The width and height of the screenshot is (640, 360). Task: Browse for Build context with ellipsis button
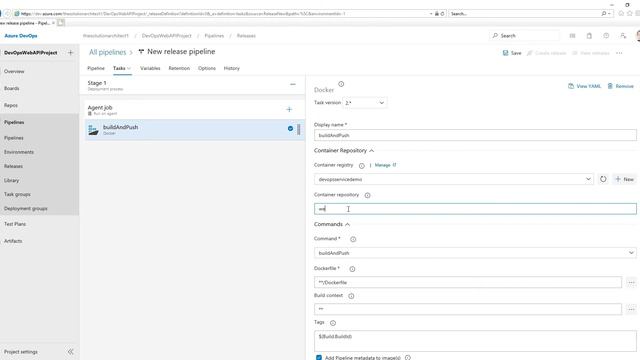pos(631,309)
